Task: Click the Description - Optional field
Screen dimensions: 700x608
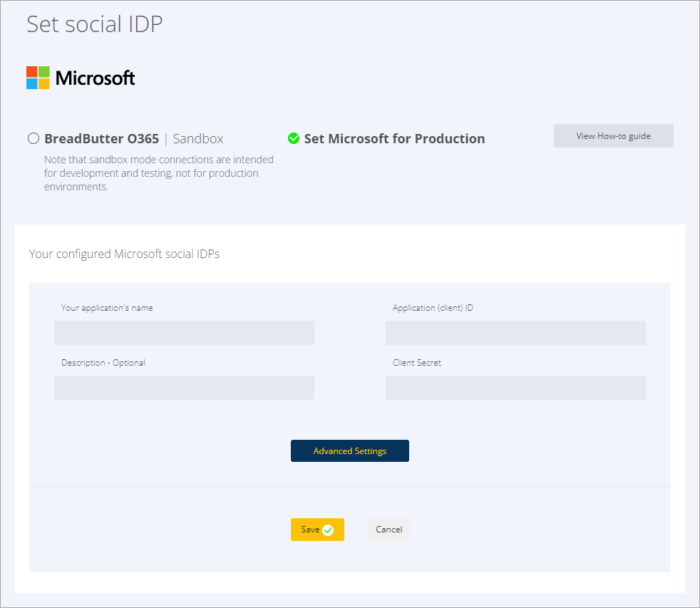Action: (184, 387)
